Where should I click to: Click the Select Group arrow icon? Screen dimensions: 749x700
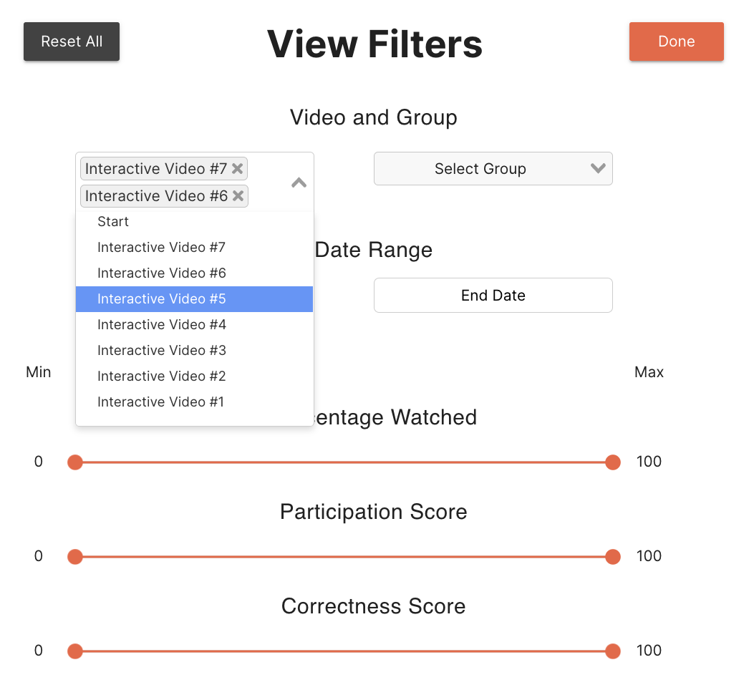597,169
